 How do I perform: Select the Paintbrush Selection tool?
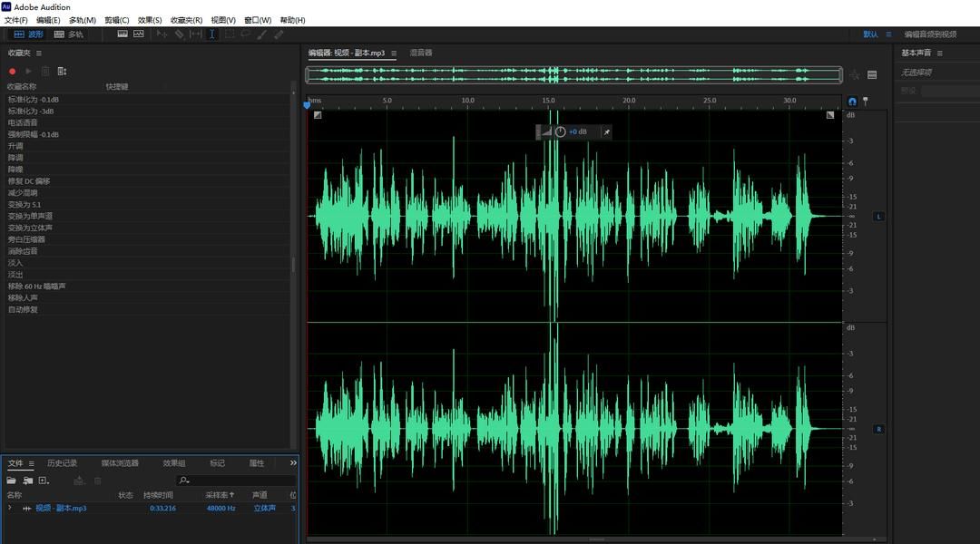coord(262,34)
